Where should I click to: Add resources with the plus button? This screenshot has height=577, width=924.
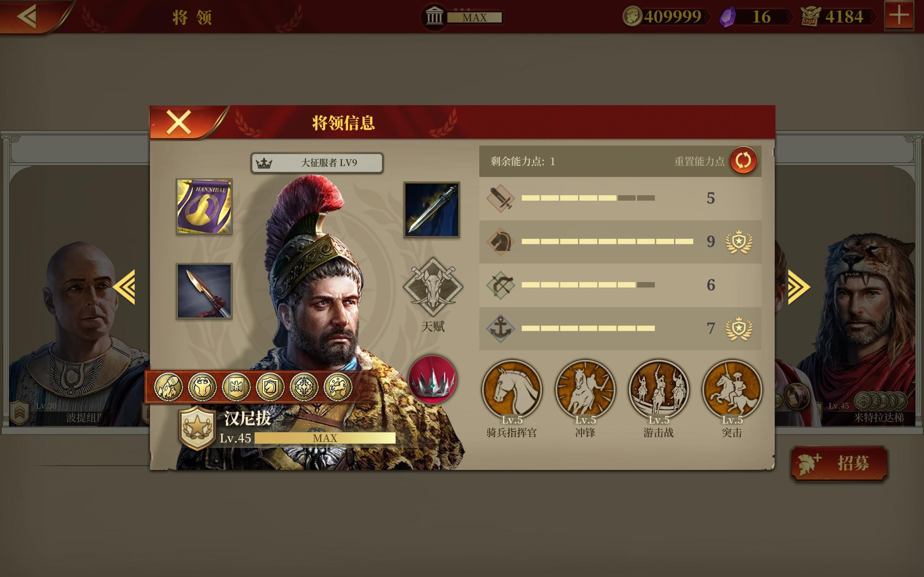[899, 16]
